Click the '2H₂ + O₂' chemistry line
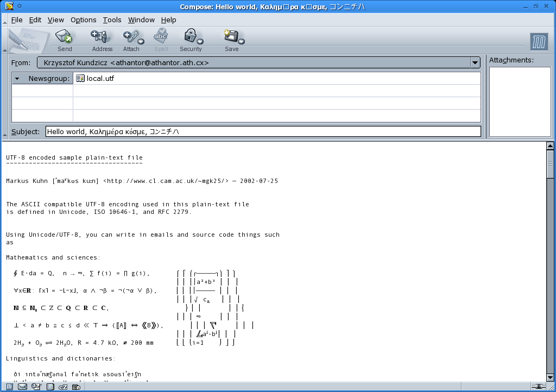 click(83, 343)
